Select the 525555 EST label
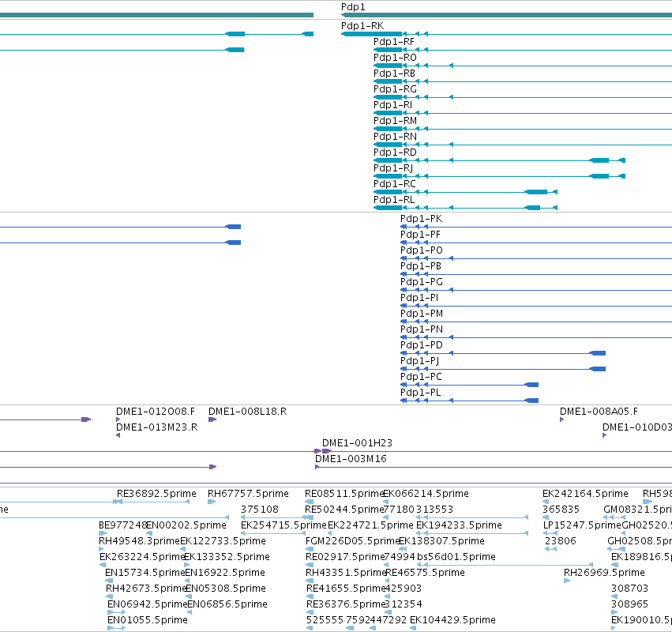Image resolution: width=672 pixels, height=632 pixels. click(x=325, y=620)
